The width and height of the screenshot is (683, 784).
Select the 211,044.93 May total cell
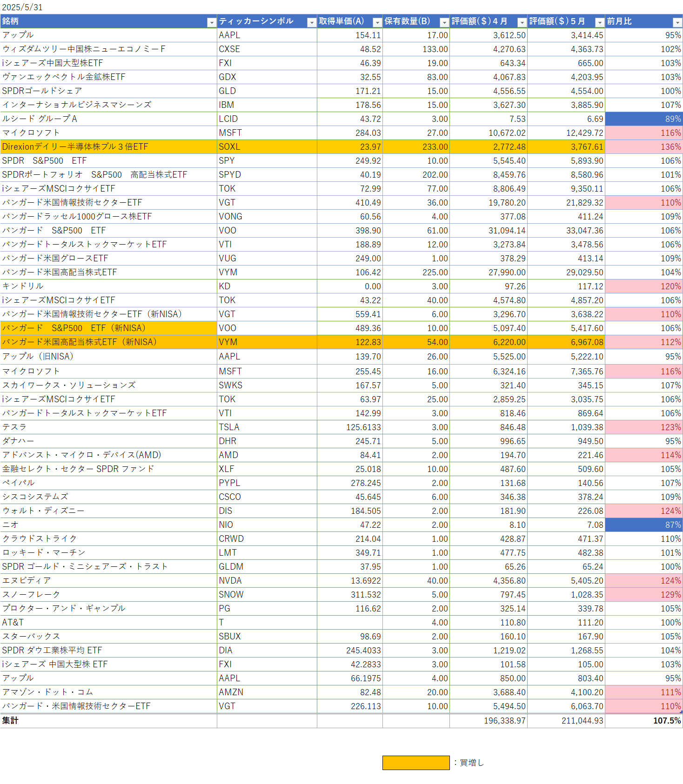click(x=566, y=721)
